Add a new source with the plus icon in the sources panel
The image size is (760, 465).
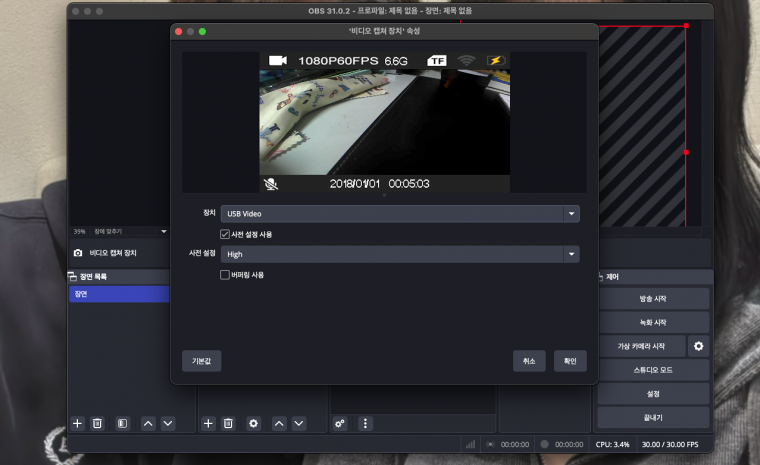coord(208,423)
